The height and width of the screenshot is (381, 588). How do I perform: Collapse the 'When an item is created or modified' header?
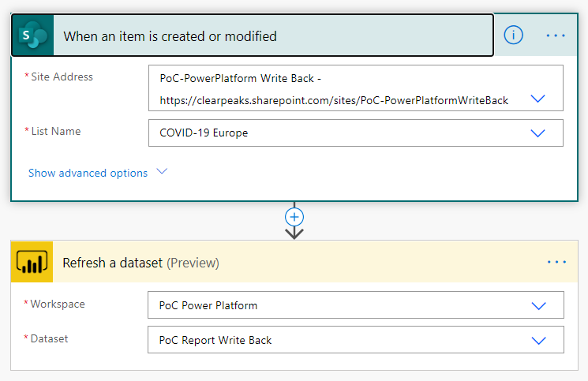pyautogui.click(x=253, y=35)
